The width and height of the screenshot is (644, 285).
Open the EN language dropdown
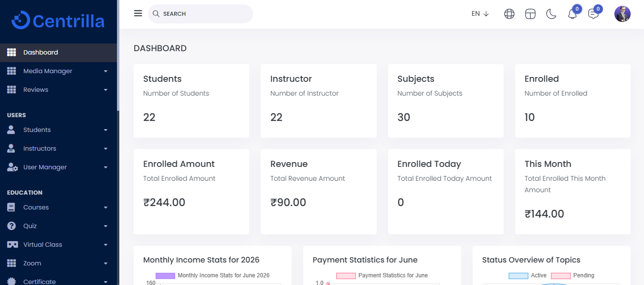point(480,14)
